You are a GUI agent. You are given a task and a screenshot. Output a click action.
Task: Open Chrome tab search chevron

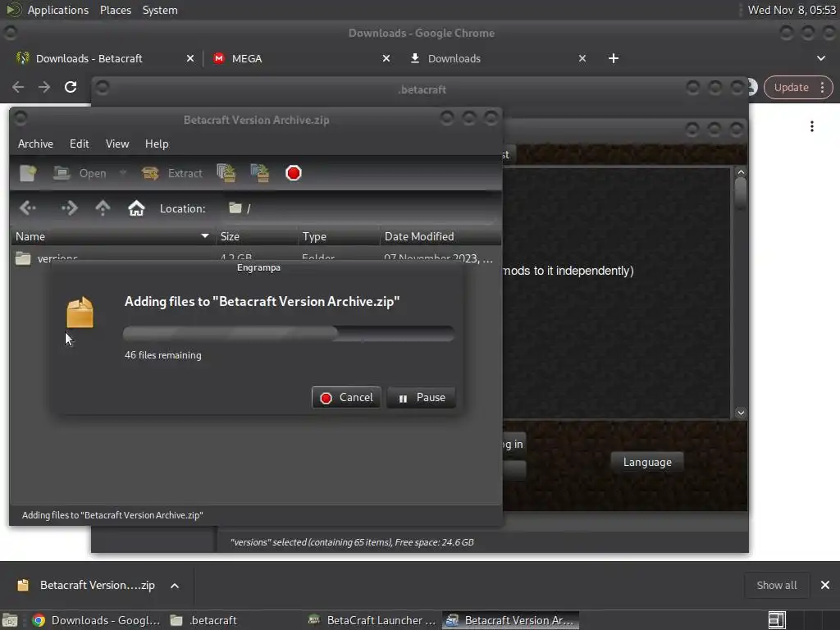(x=821, y=58)
